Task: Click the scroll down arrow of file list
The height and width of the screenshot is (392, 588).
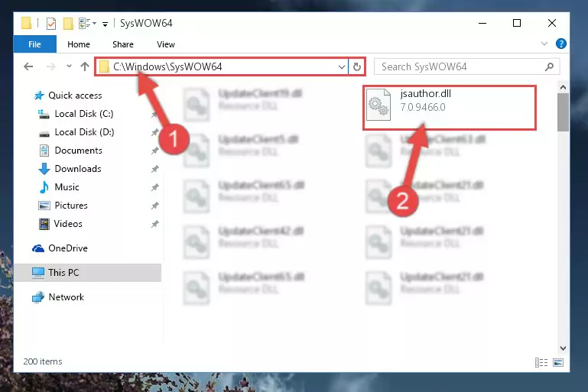Action: 563,348
